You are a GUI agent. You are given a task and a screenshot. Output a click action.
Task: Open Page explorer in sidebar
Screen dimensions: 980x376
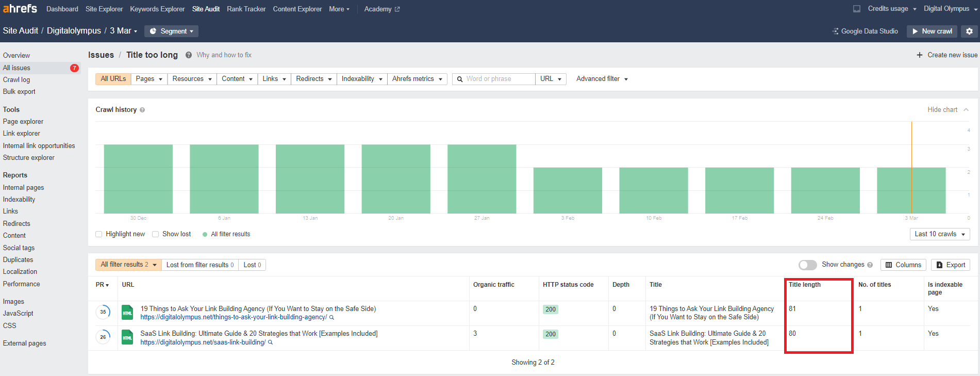point(23,122)
